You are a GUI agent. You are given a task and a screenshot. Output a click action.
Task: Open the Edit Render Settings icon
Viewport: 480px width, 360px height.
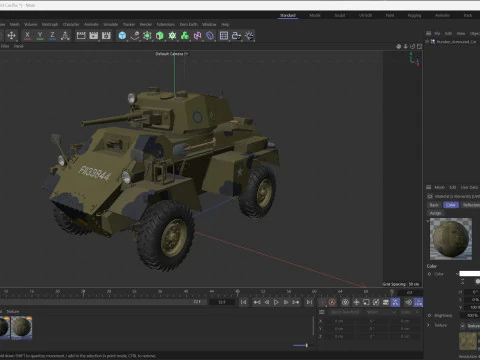coord(106,36)
